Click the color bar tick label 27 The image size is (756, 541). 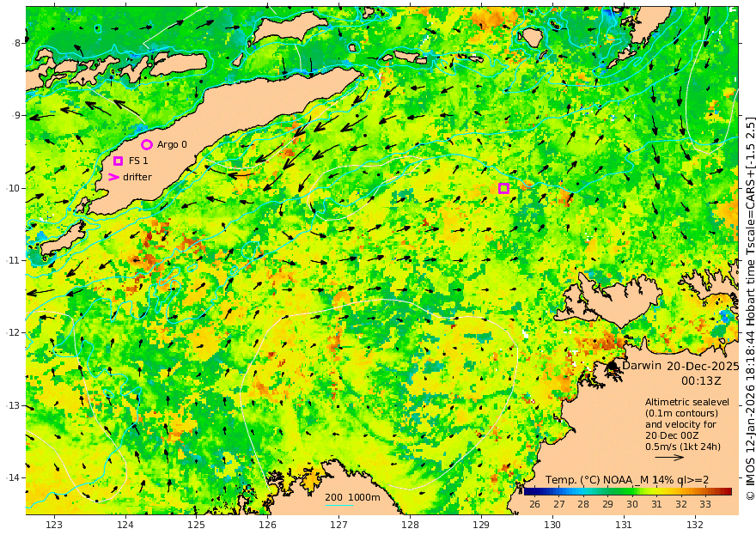point(558,504)
